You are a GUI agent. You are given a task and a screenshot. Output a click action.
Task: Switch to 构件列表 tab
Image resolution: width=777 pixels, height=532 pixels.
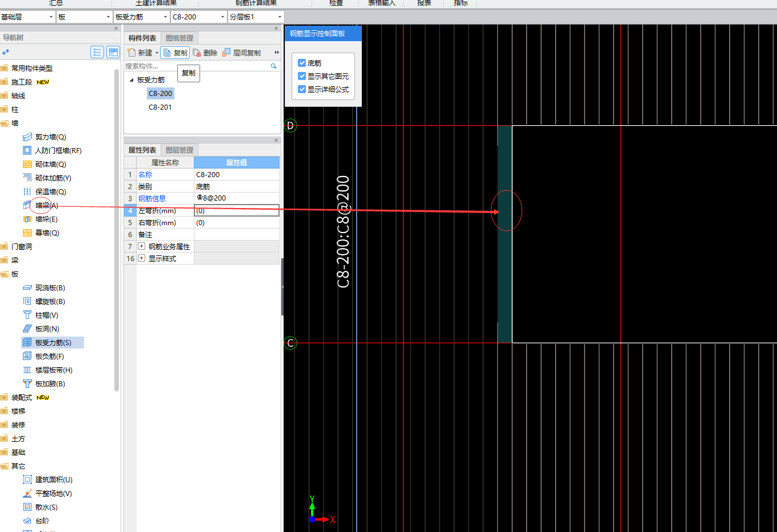pos(142,38)
